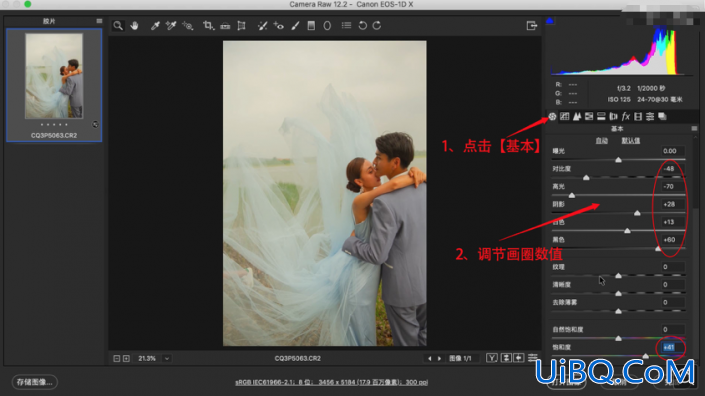705x396 pixels.
Task: Select the Transform tool
Action: pyautogui.click(x=241, y=26)
